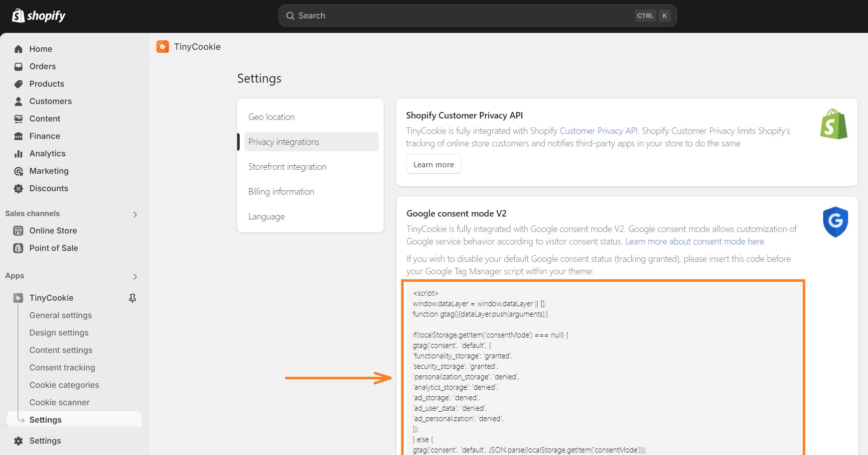Select the Discounts tag icon

tap(18, 188)
